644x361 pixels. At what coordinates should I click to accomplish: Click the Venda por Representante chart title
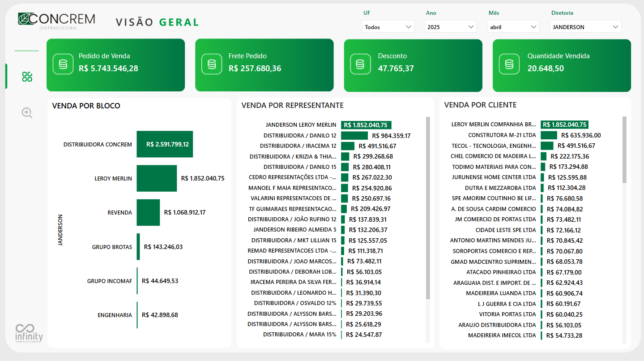click(x=293, y=105)
